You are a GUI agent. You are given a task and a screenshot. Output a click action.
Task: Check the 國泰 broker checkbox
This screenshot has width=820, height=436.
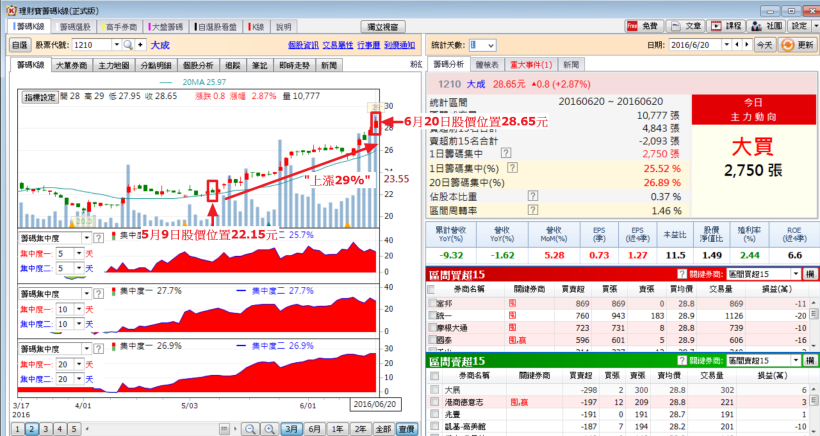(x=432, y=340)
